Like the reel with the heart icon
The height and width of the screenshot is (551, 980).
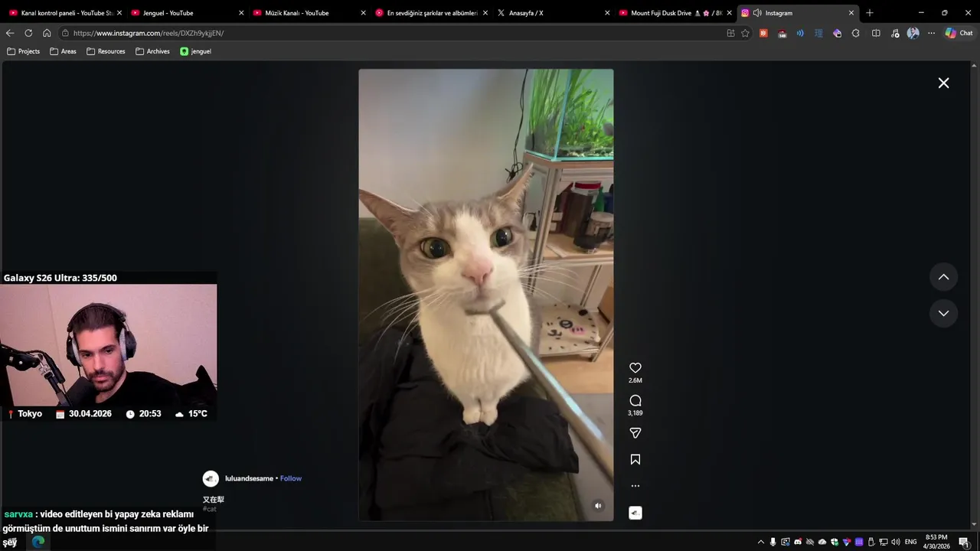click(635, 368)
